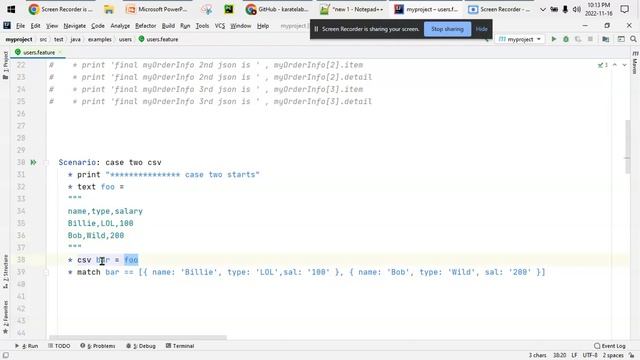Open Windows notification center icon
The height and width of the screenshot is (360, 640).
(x=624, y=9)
